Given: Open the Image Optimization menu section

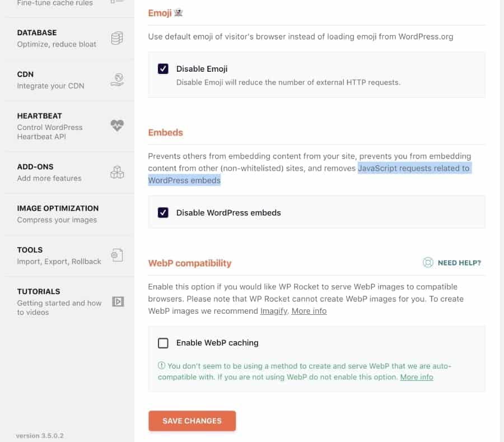Looking at the screenshot, I should (58, 213).
